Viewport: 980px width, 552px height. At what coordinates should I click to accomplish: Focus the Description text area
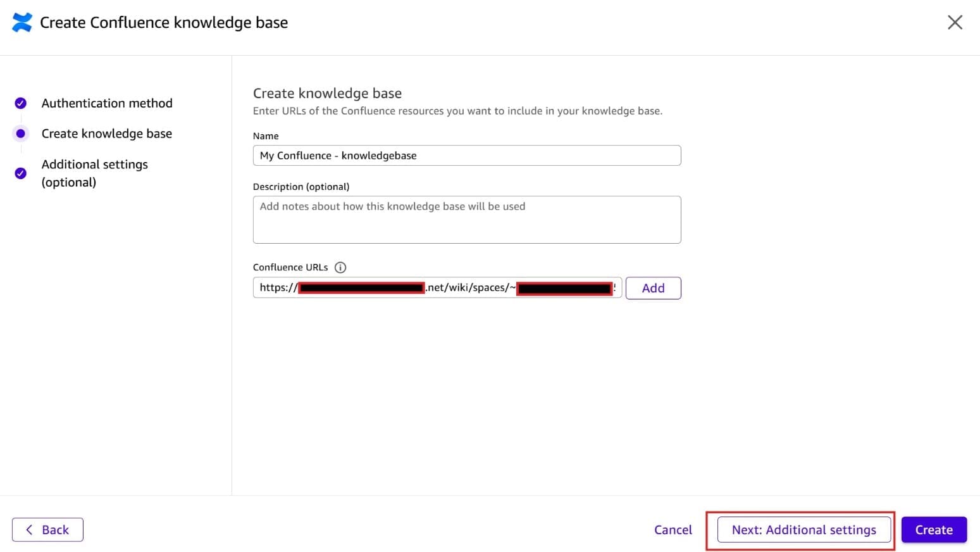click(x=467, y=220)
